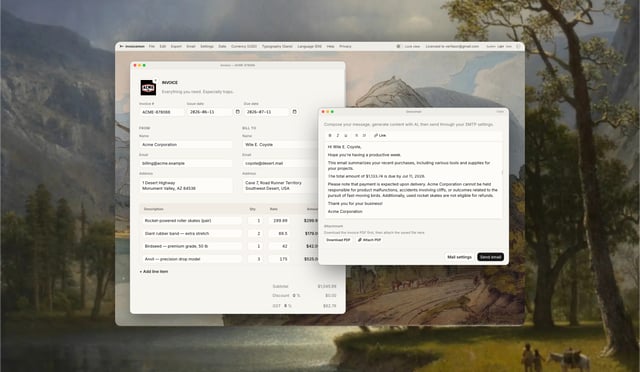Click the rightmost icon in top bar
This screenshot has height=372, width=640.
tap(518, 47)
